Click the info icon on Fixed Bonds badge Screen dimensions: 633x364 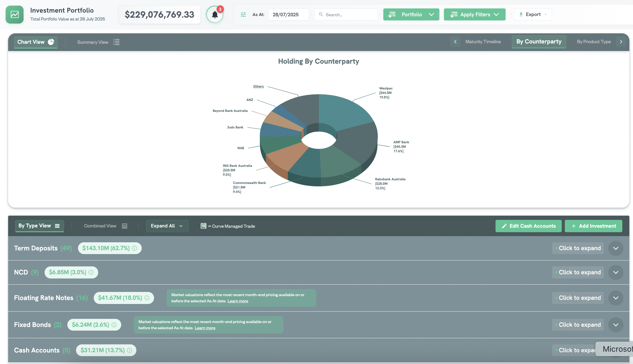coord(114,325)
